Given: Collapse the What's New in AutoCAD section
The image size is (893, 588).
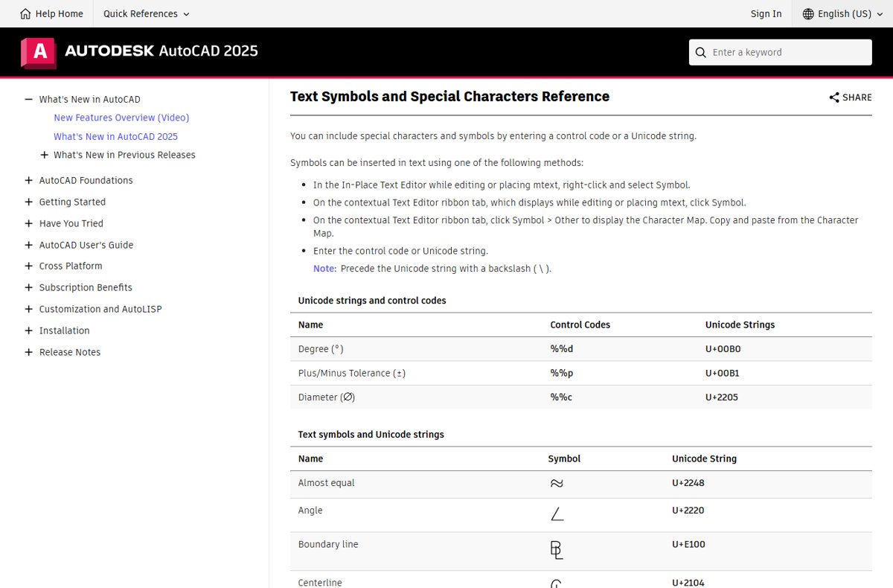Looking at the screenshot, I should (28, 99).
